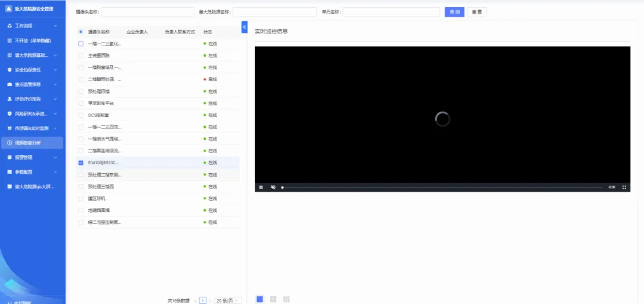Check the box for 甲苯卸车平台
The width and height of the screenshot is (644, 304).
pos(80,103)
